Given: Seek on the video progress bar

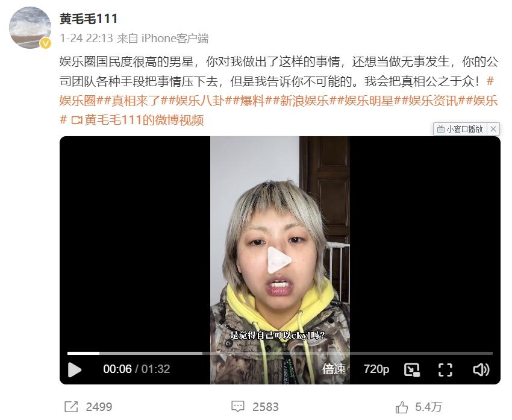Looking at the screenshot, I should 280,353.
